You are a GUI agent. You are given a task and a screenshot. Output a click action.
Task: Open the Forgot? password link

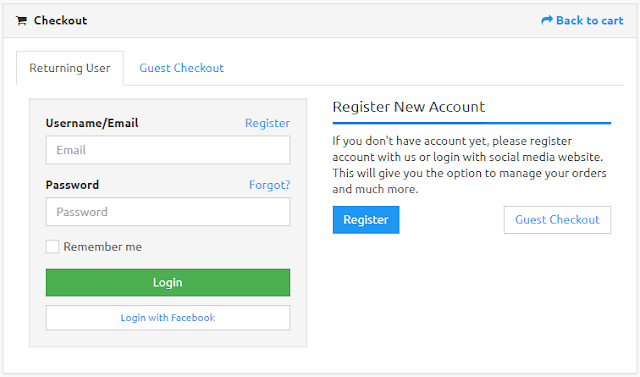click(269, 185)
